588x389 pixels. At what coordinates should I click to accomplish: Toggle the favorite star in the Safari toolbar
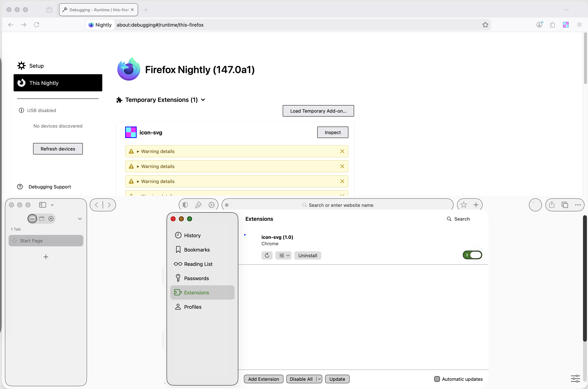coord(464,205)
